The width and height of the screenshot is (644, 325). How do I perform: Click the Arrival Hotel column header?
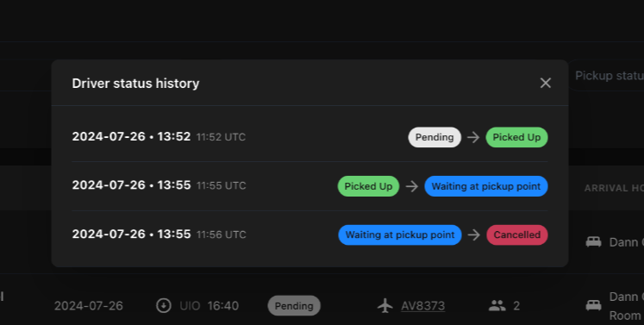(x=614, y=188)
